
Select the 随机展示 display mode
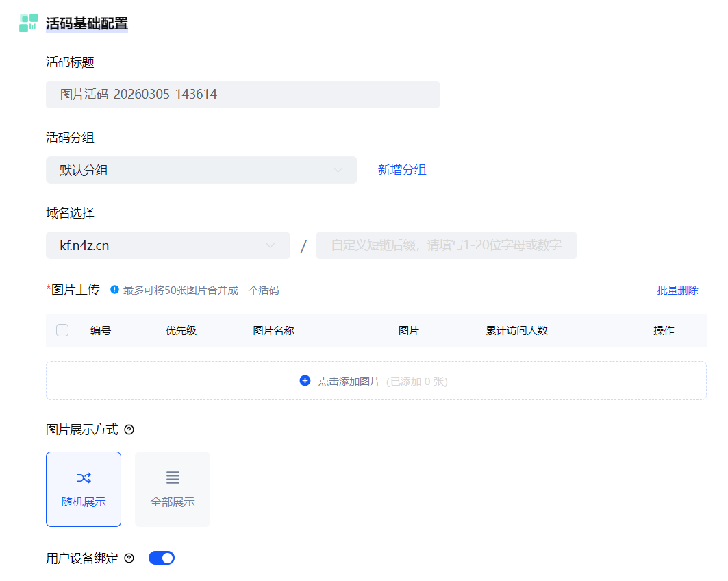click(84, 489)
